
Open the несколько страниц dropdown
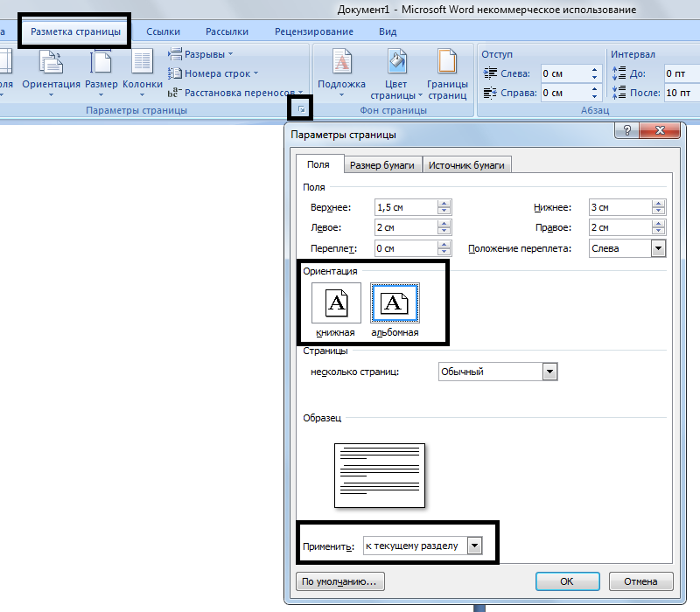point(549,372)
